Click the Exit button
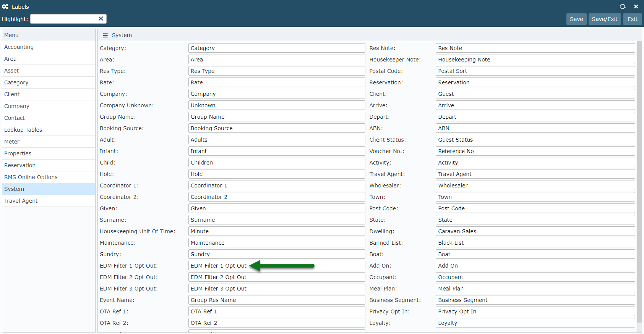 click(x=633, y=19)
